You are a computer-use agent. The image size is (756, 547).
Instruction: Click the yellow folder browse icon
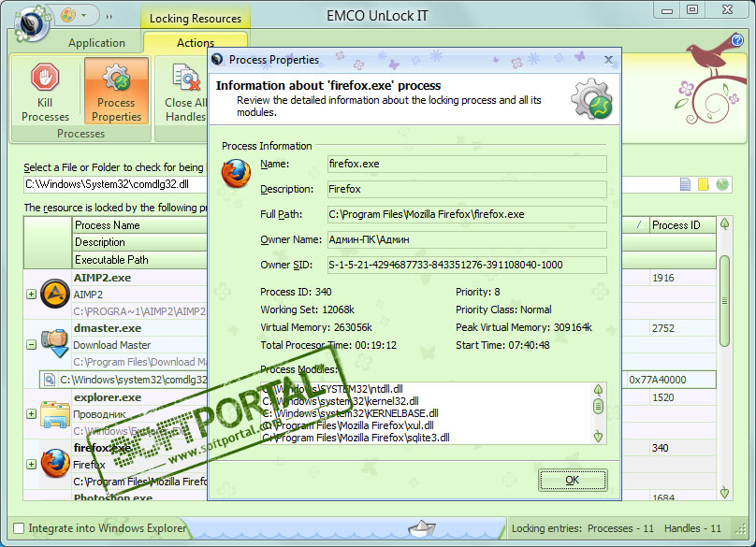click(704, 184)
